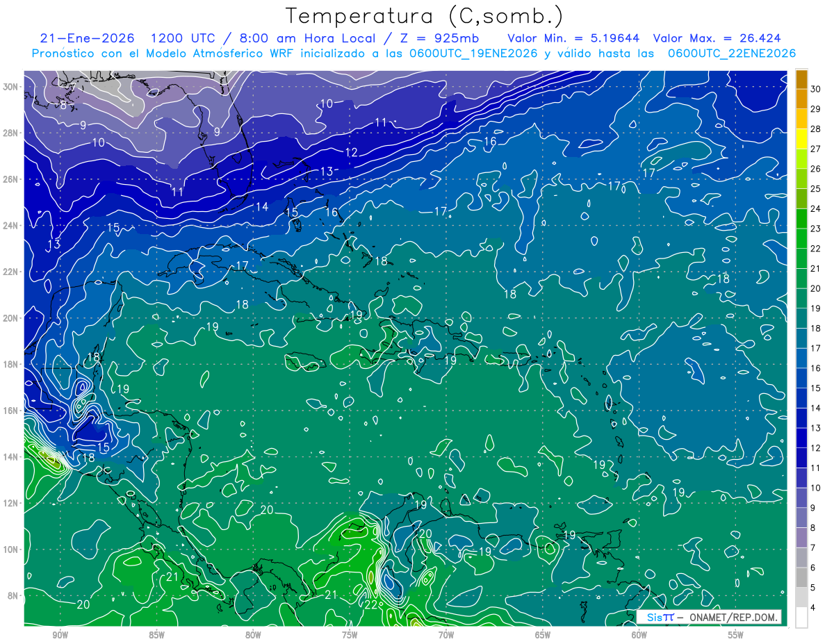Click the contour label 14 south of Florida
Viewport: 834px width, 644px height.
click(x=262, y=206)
